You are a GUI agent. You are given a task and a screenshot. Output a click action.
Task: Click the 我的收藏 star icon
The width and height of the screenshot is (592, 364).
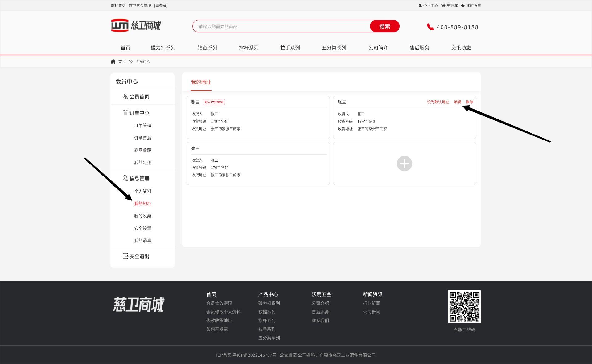(463, 6)
